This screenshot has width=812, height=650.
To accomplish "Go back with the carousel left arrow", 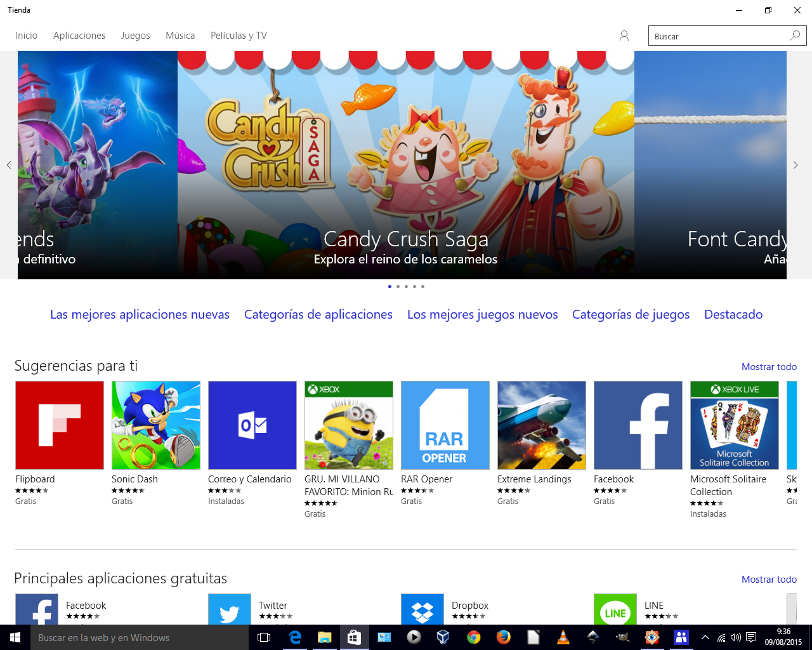I will 9,165.
